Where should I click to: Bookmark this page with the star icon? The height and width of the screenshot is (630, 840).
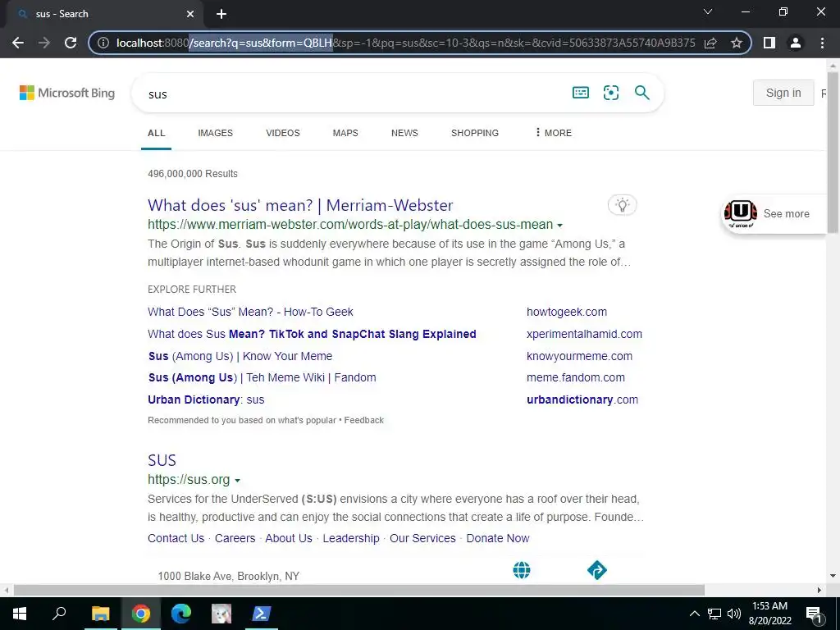(737, 43)
